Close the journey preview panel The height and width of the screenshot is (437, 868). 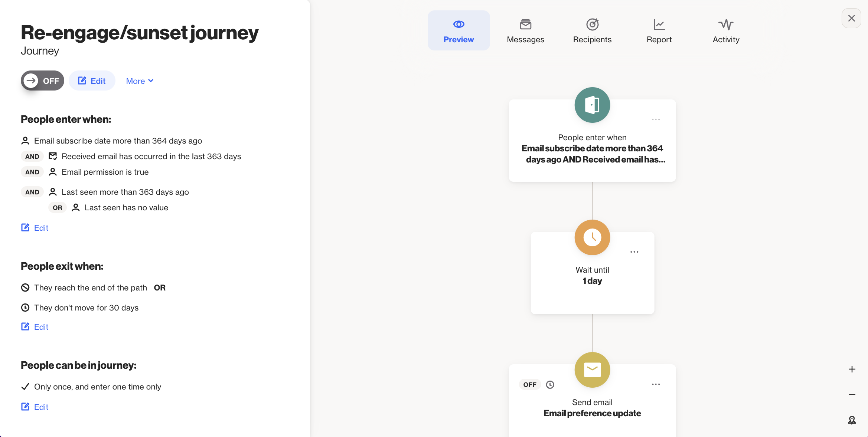851,18
